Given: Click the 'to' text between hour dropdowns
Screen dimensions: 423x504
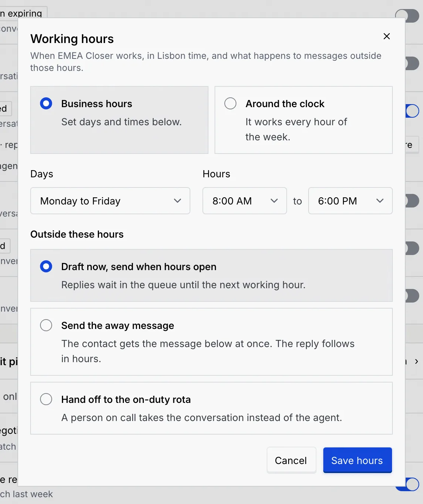Looking at the screenshot, I should [298, 201].
